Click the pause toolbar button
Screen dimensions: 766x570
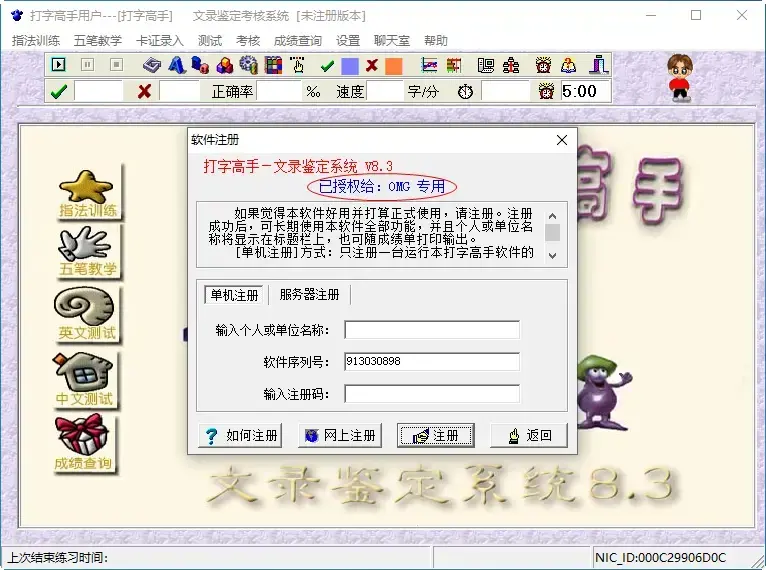[x=87, y=64]
